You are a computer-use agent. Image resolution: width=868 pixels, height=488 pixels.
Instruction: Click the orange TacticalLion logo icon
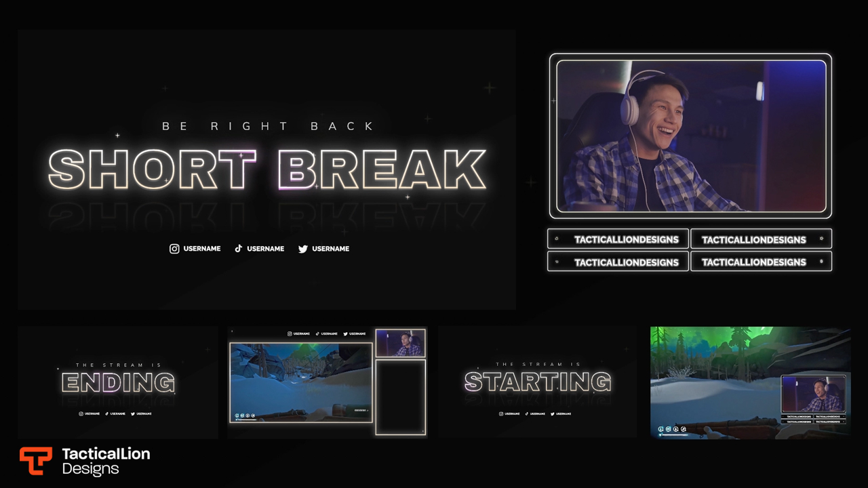point(35,461)
